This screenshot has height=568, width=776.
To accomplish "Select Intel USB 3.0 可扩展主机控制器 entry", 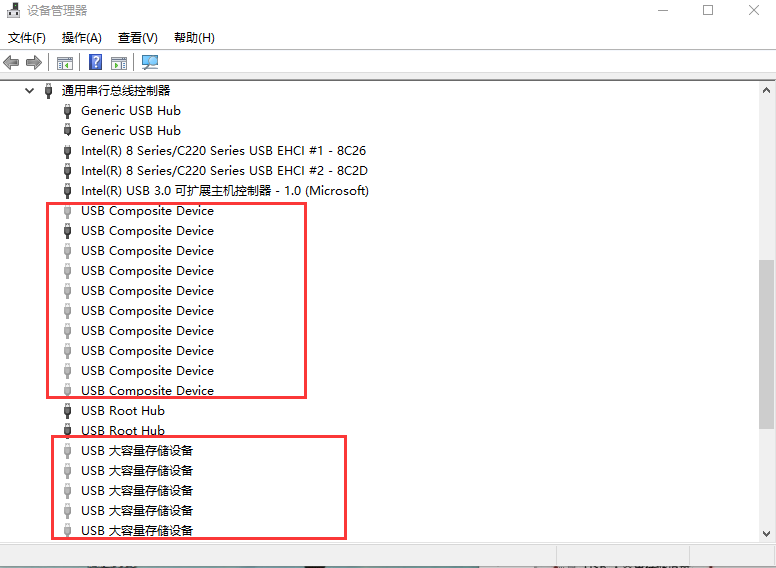I will click(224, 191).
